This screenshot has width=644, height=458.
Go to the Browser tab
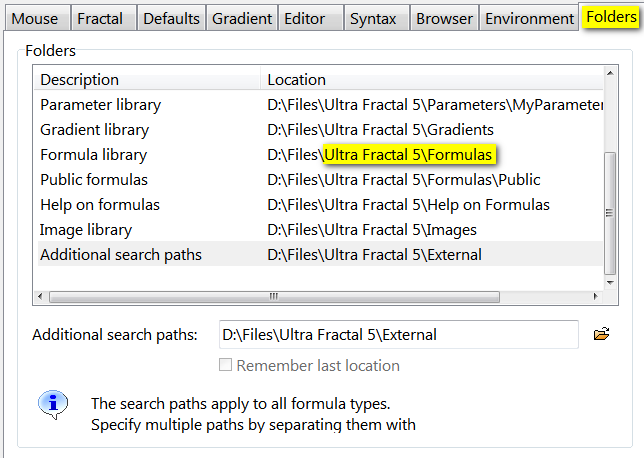coord(444,18)
